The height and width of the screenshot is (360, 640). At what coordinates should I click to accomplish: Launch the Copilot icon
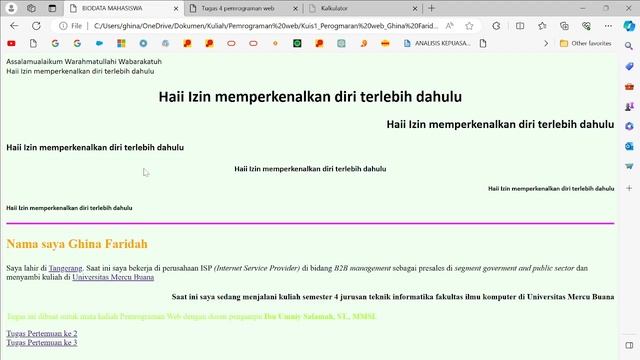[x=629, y=26]
